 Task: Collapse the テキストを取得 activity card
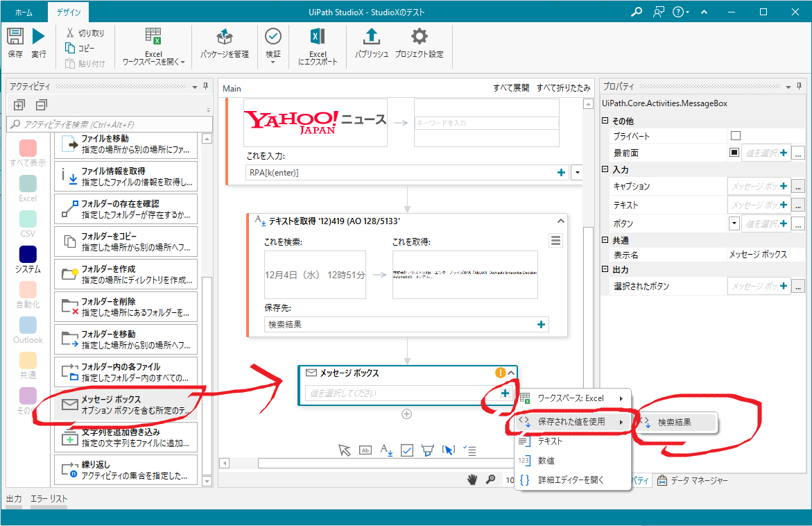560,221
